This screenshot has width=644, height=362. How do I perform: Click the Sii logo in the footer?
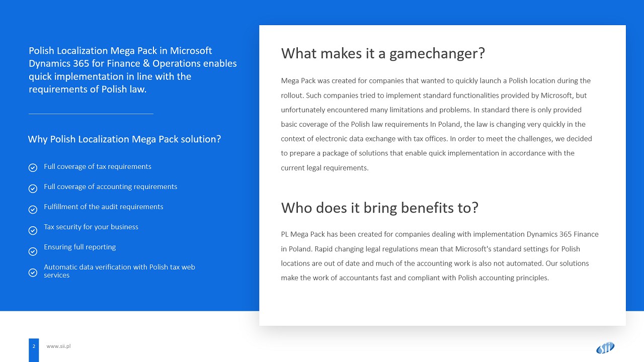(605, 347)
